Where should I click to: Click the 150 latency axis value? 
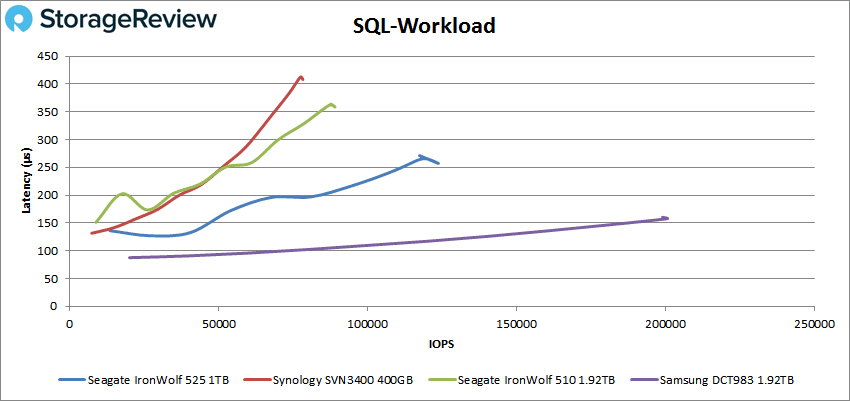click(49, 223)
